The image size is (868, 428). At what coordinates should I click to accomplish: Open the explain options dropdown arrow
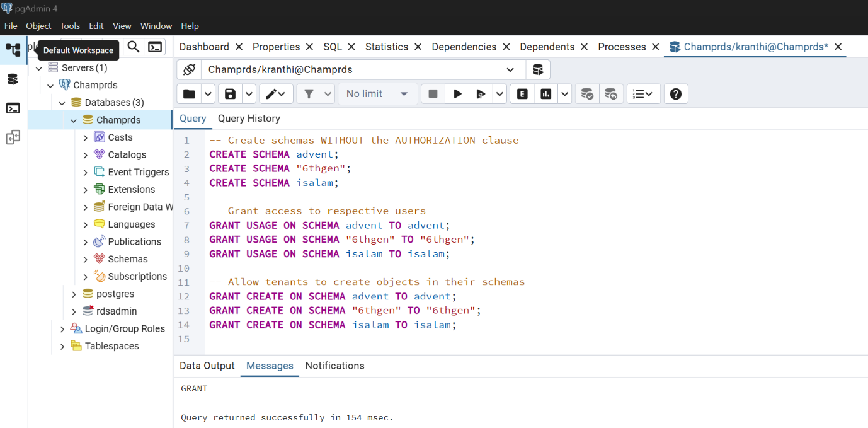(x=565, y=94)
